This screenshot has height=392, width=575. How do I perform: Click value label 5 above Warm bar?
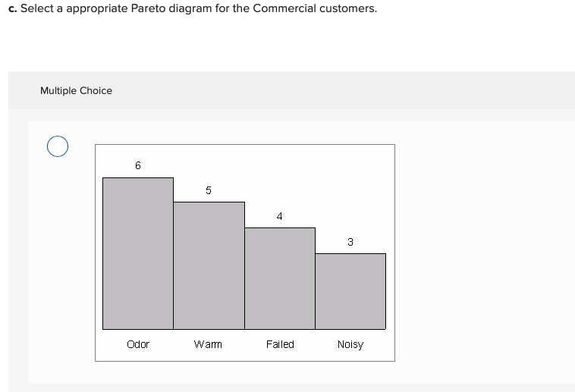(x=209, y=190)
